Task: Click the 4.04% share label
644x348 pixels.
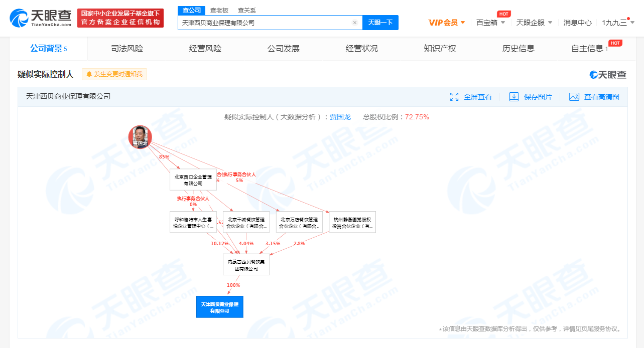Action: click(246, 244)
